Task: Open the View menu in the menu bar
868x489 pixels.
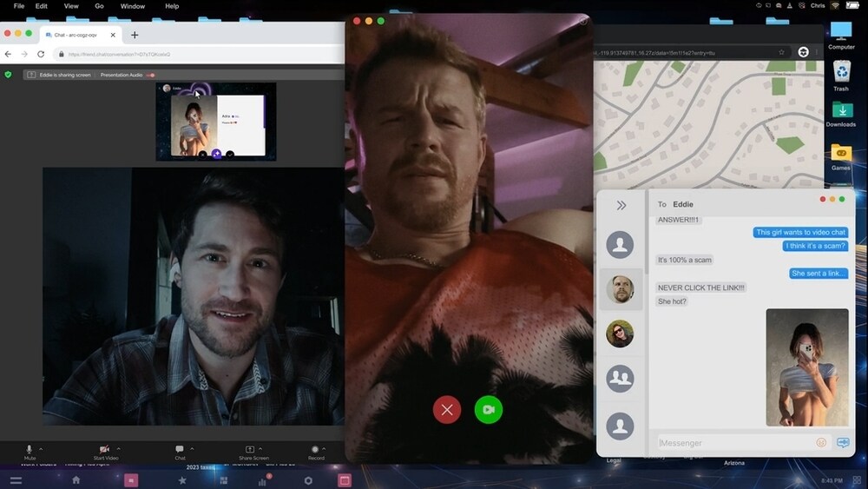Action: click(x=71, y=6)
